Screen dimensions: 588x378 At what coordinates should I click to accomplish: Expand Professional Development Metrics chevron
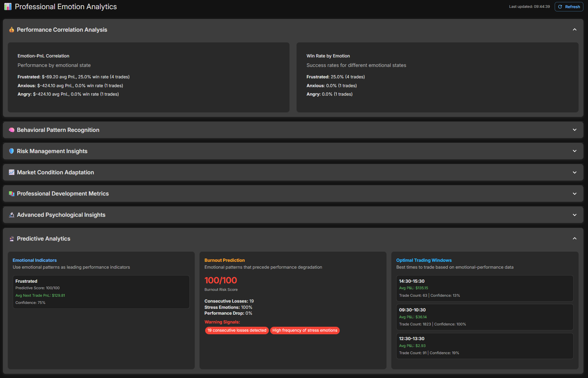(x=575, y=194)
